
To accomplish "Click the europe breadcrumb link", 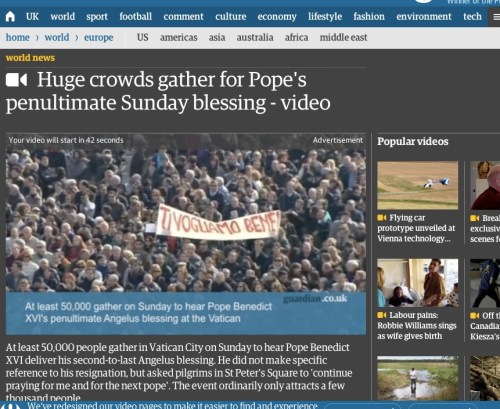I will pyautogui.click(x=98, y=38).
